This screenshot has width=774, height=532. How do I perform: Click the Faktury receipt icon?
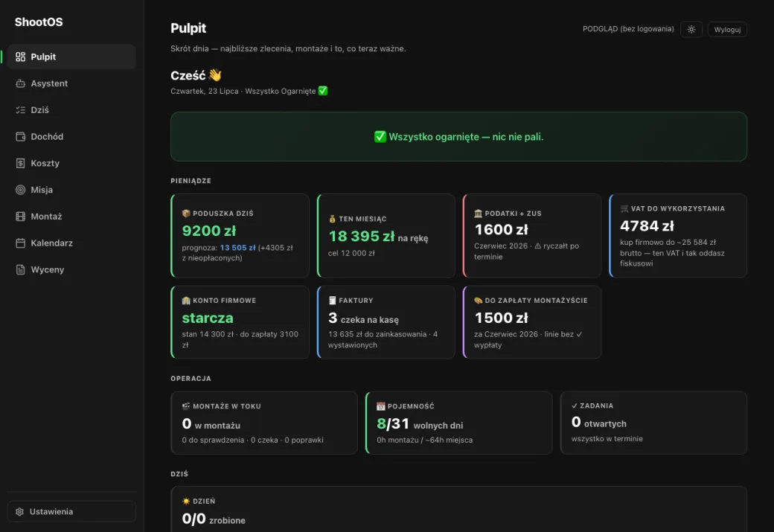click(332, 301)
